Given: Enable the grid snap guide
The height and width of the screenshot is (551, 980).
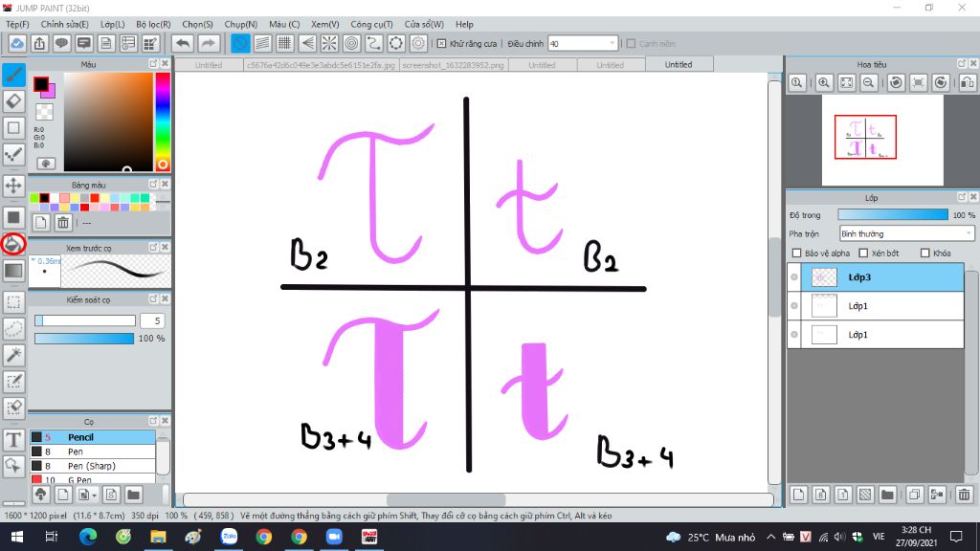Looking at the screenshot, I should click(x=284, y=43).
